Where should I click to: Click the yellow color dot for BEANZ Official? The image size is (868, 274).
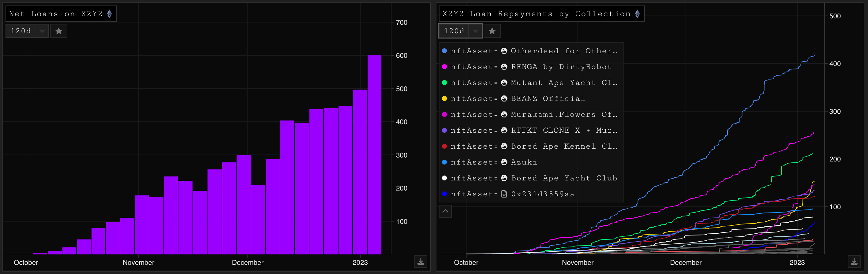click(444, 99)
